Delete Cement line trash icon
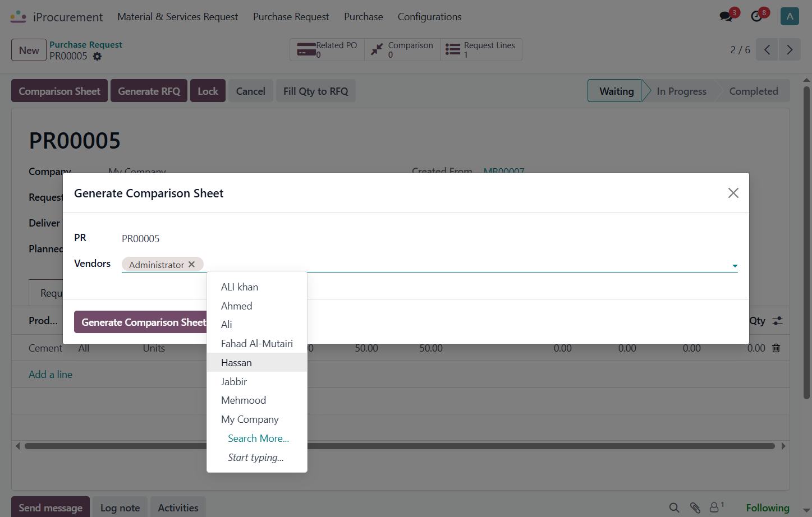 pos(776,348)
